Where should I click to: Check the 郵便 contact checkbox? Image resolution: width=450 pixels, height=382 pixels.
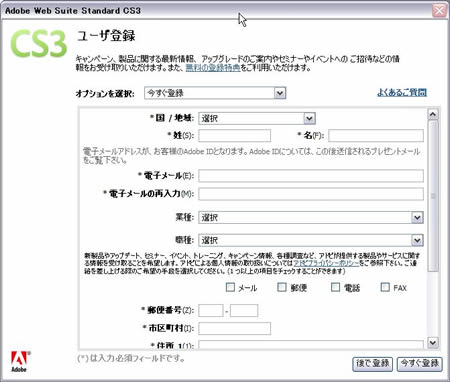[282, 287]
